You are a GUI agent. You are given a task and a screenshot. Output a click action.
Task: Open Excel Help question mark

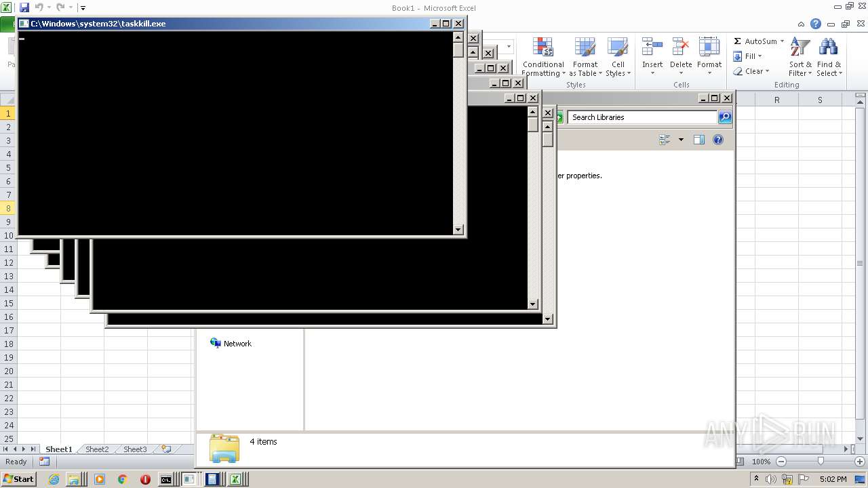pyautogui.click(x=816, y=24)
